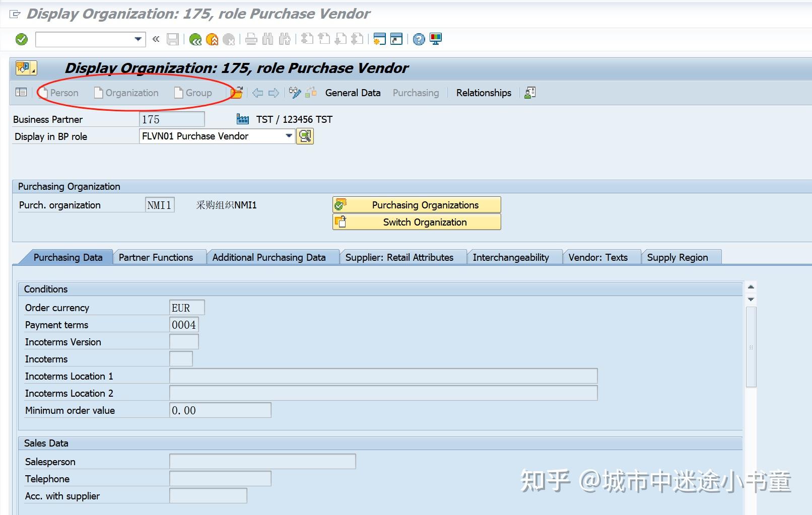812x515 pixels.
Task: Click the forward arrow navigation icon
Action: pos(274,92)
